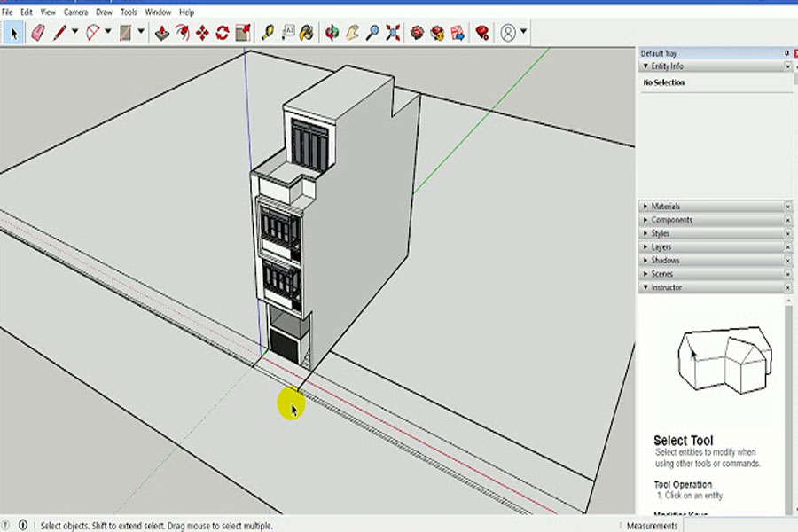
Task: Expand the Styles panel
Action: (x=645, y=233)
